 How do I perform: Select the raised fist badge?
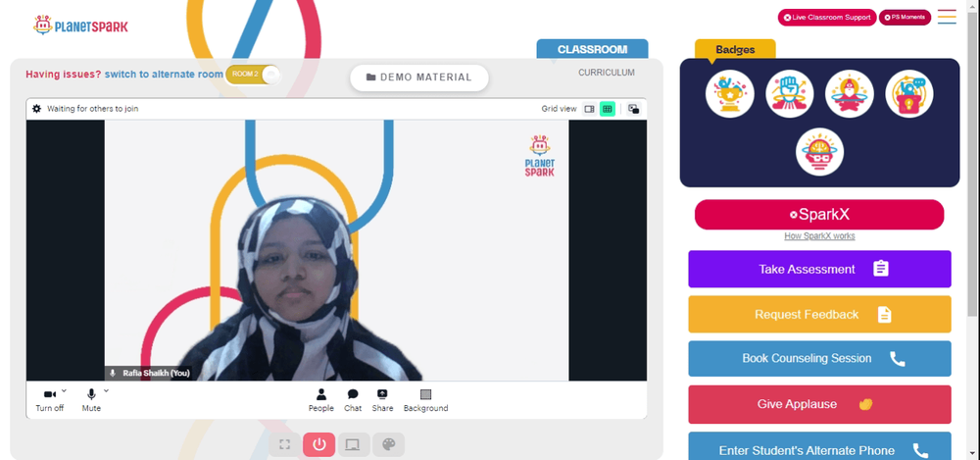[789, 94]
